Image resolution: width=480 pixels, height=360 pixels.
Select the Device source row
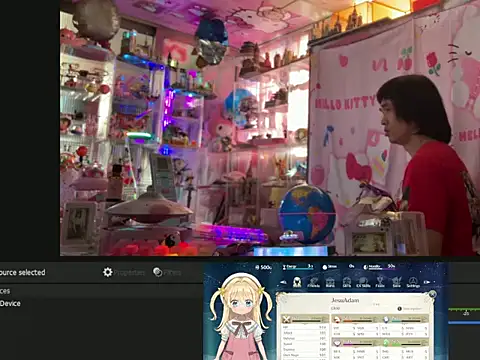pyautogui.click(x=10, y=304)
